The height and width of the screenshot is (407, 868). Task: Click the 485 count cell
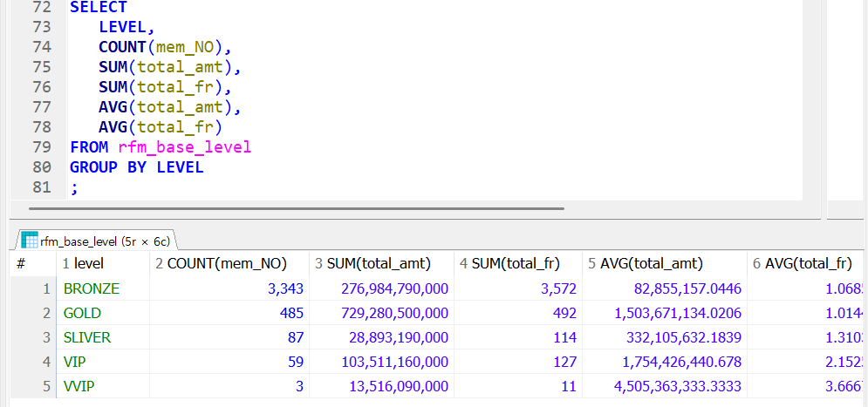[229, 313]
